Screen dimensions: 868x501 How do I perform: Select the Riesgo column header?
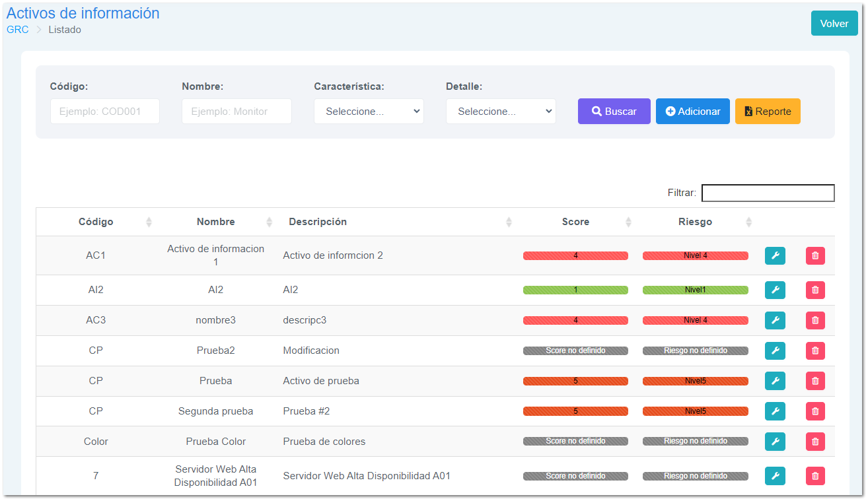tap(696, 222)
